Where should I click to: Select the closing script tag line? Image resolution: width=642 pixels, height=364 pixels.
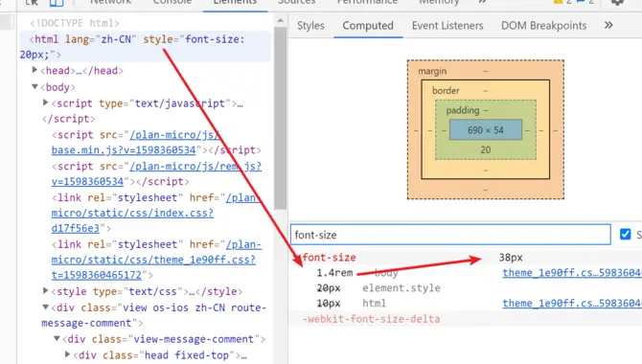coord(68,119)
